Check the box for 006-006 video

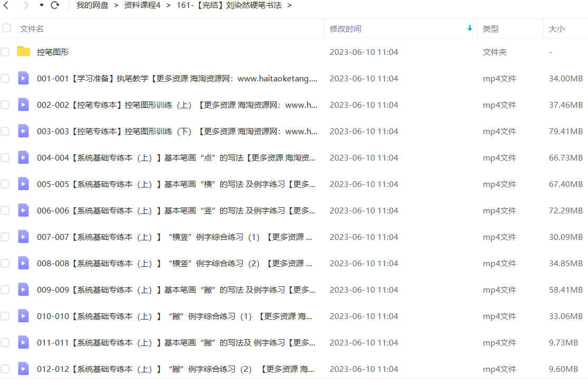click(x=5, y=210)
